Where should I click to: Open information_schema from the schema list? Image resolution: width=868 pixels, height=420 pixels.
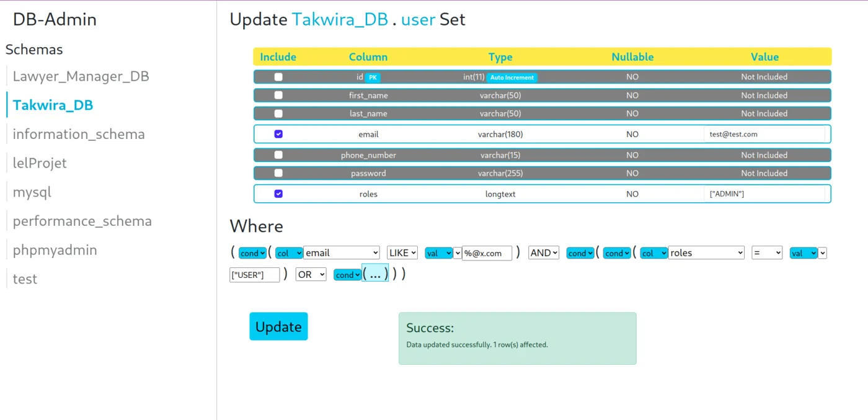79,134
